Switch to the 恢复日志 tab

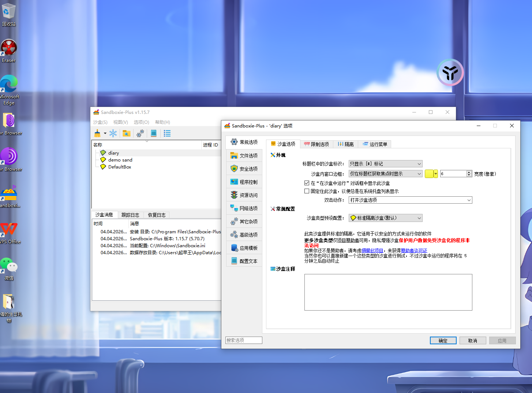click(157, 215)
